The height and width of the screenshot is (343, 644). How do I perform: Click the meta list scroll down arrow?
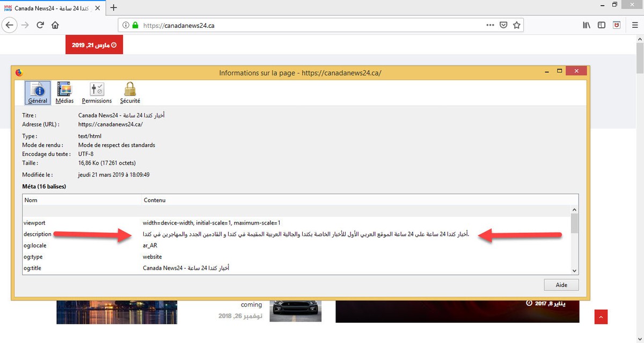[x=574, y=271]
